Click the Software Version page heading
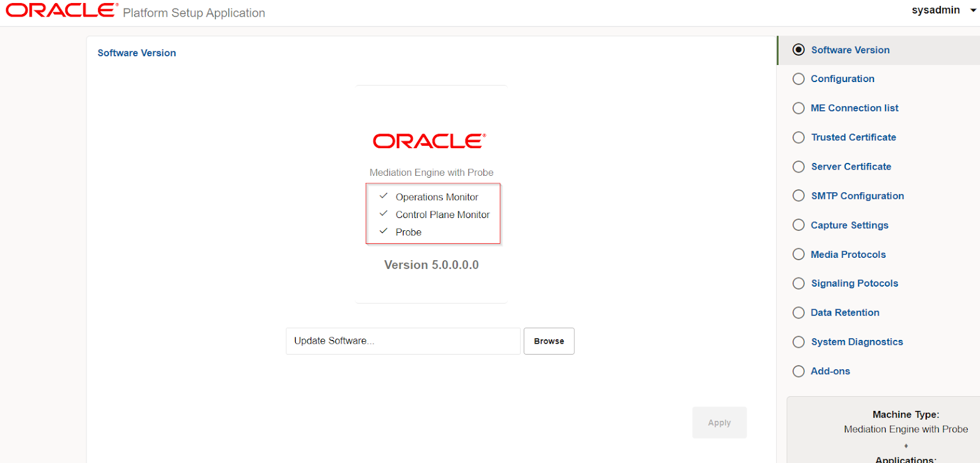The image size is (980, 463). [137, 53]
